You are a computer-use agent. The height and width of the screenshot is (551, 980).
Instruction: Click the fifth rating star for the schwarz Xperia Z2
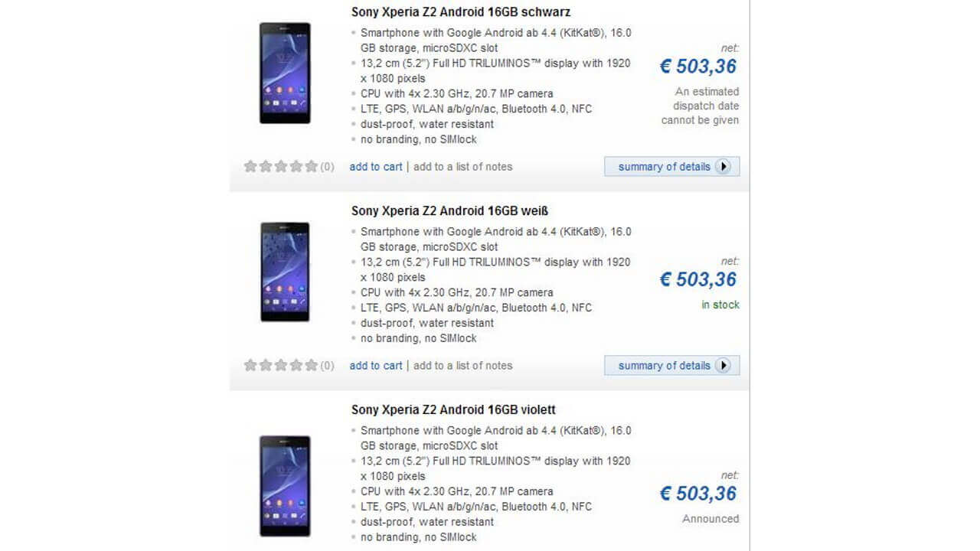point(310,165)
